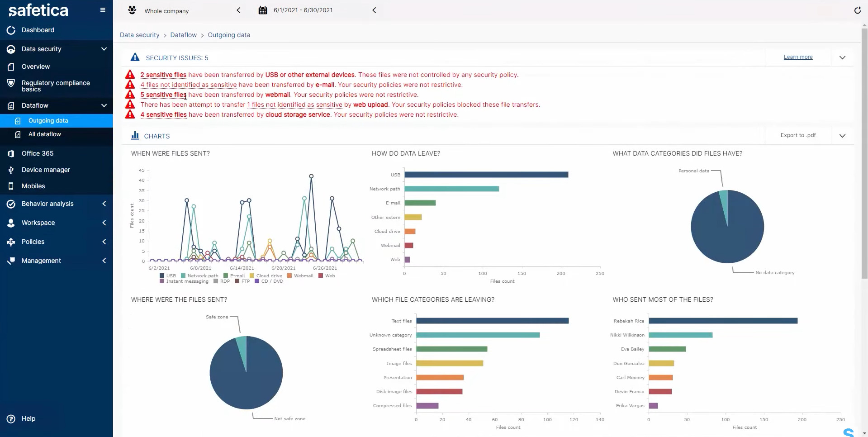The height and width of the screenshot is (437, 868).
Task: Click the Outgoing data item icon
Action: coord(18,121)
